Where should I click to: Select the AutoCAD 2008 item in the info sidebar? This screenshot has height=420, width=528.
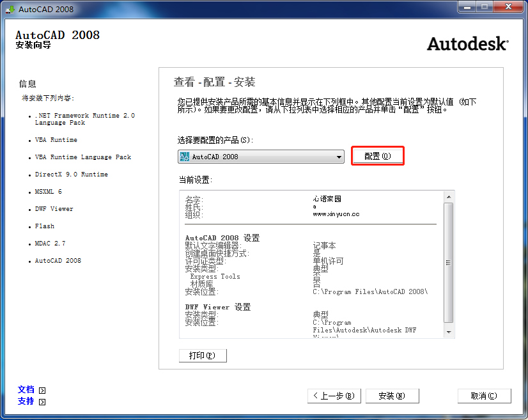(56, 260)
